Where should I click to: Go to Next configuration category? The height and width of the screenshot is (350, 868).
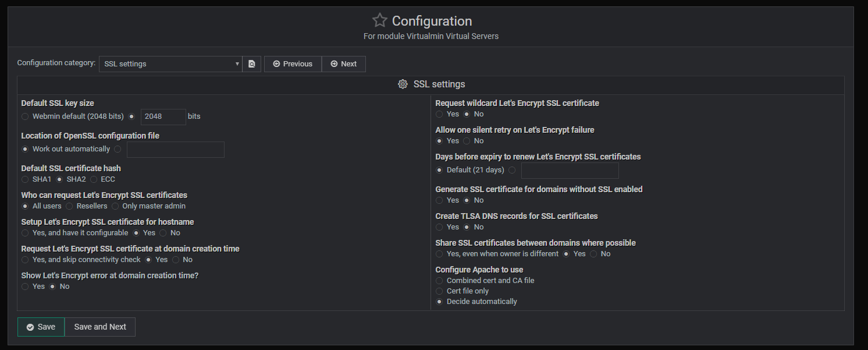point(343,64)
